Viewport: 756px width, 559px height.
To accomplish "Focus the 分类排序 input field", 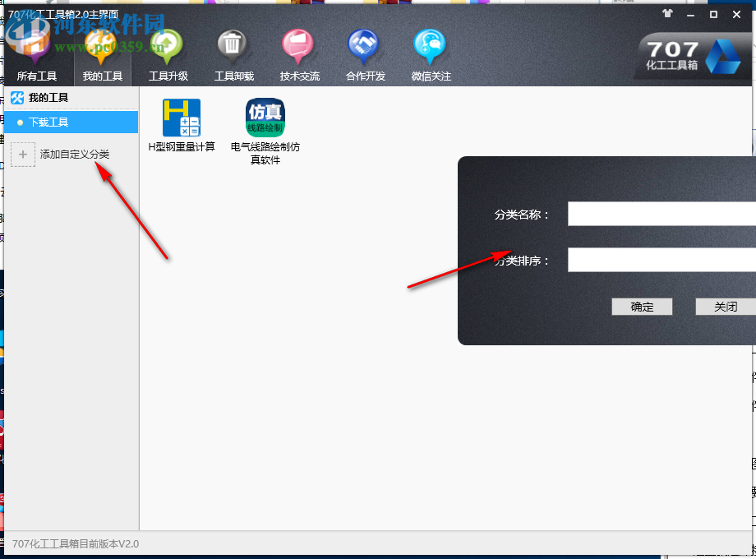I will pos(661,260).
